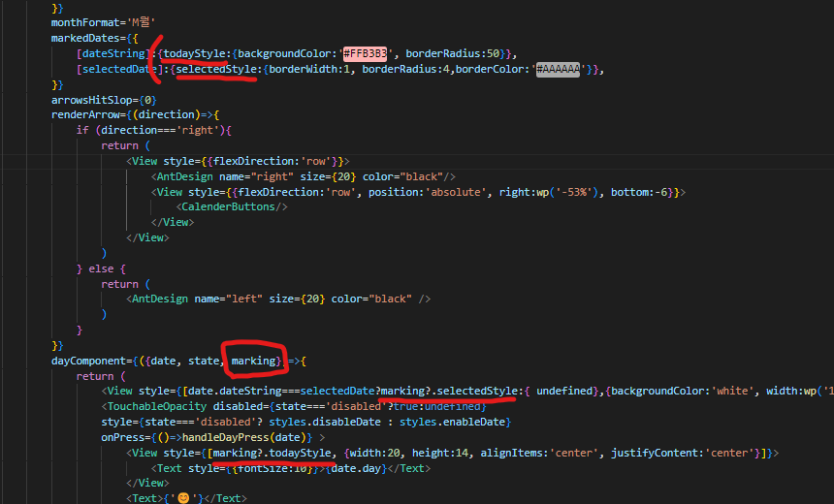Click the [dateString] key in markedDates
This screenshot has width=834, height=504.
113,53
